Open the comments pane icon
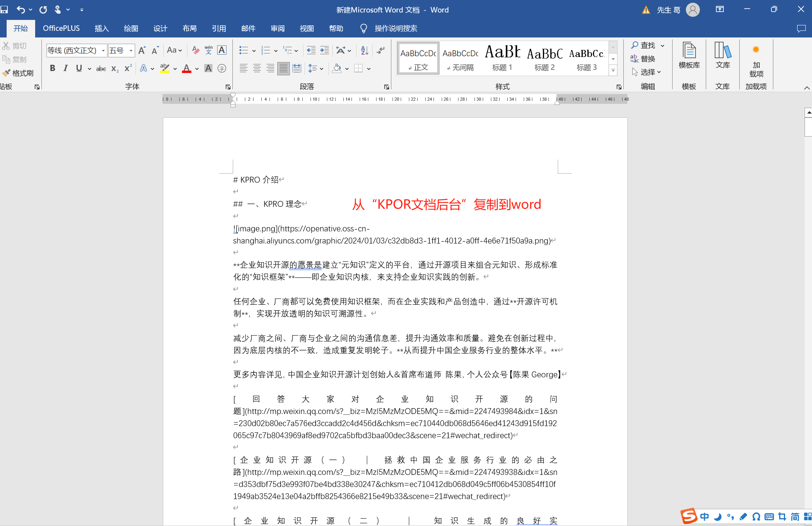 (x=801, y=28)
